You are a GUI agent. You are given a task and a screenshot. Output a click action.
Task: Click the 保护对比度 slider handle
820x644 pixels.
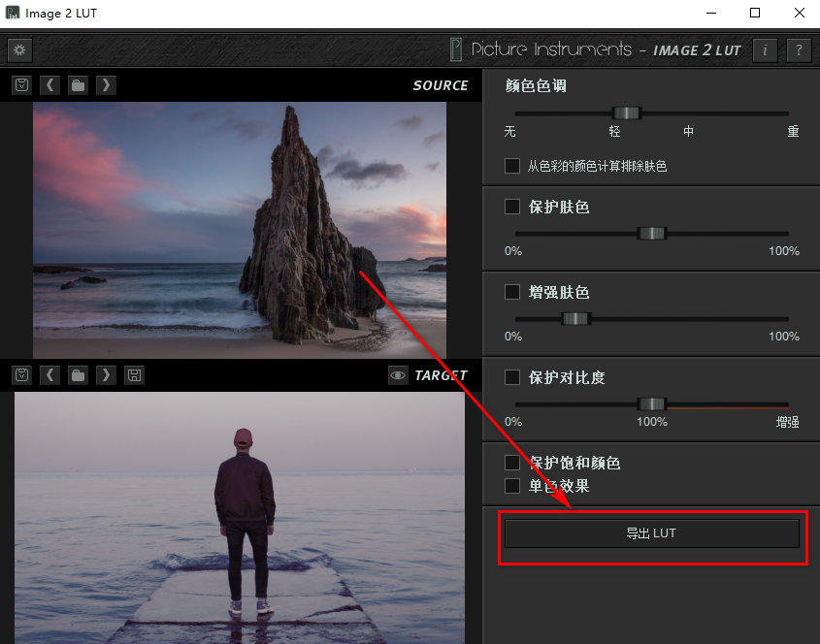[x=651, y=404]
